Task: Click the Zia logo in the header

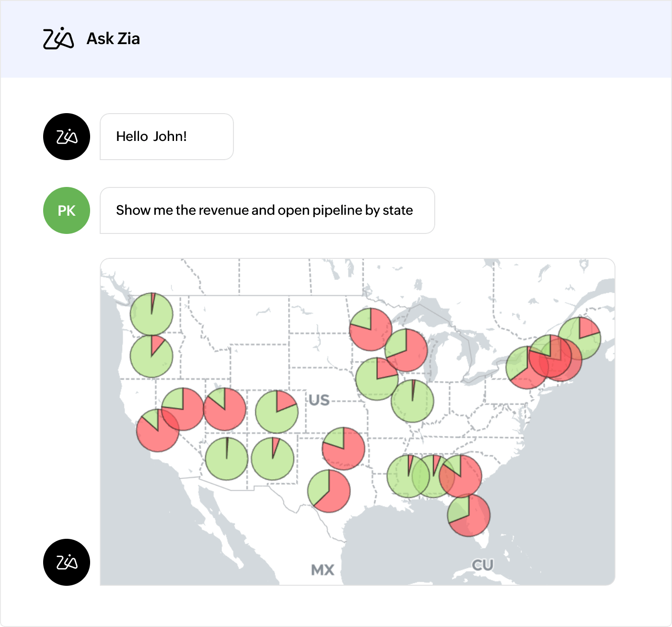Action: pos(58,39)
